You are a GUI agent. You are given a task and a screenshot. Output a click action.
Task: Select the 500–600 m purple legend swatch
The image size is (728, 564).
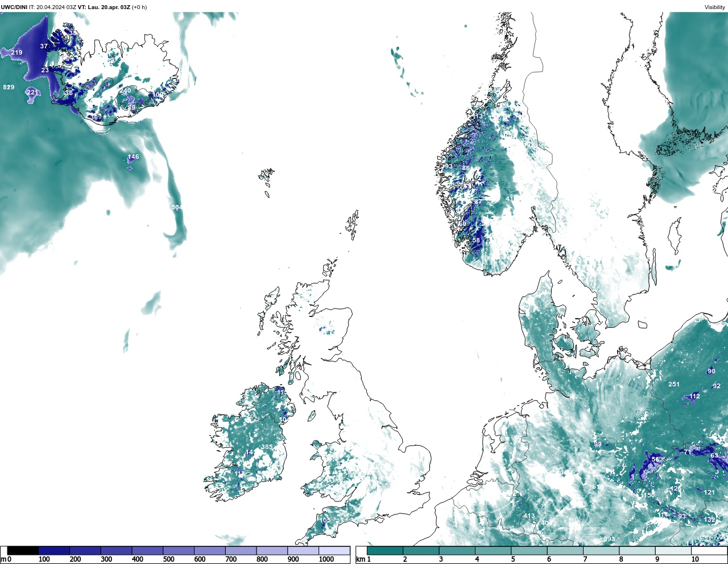pyautogui.click(x=179, y=551)
